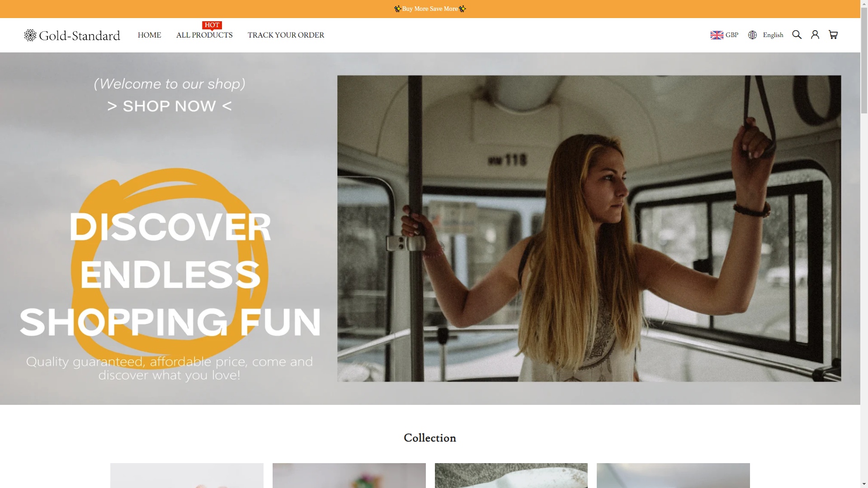Click the page vertical scrollbar thumb

[864, 61]
